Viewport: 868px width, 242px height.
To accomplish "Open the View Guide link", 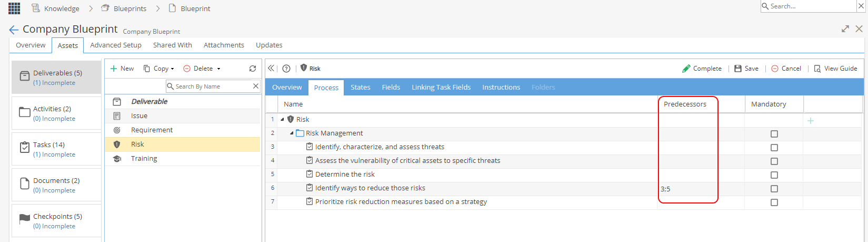I will coord(835,69).
